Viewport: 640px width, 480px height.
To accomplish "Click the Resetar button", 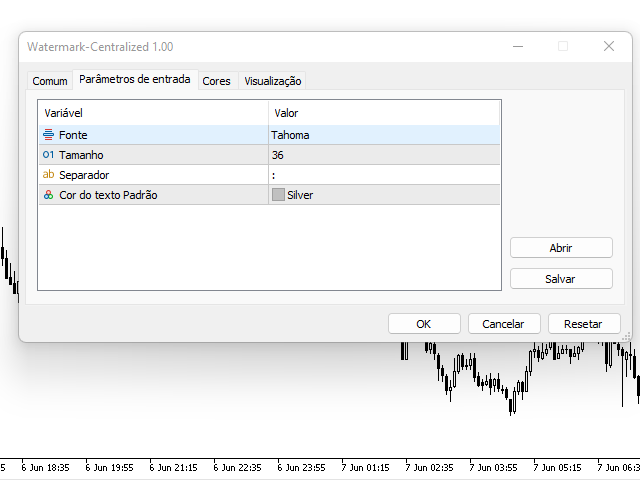I will tap(584, 324).
